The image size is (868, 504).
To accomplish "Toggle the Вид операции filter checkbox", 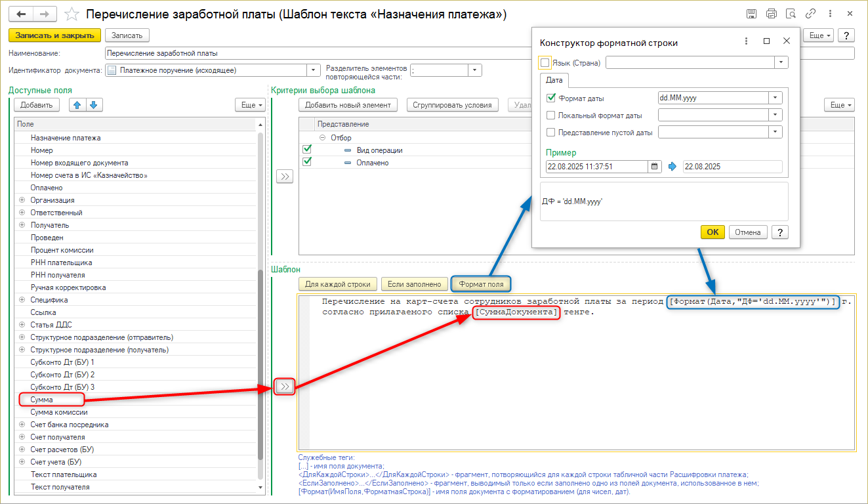I will click(x=307, y=150).
